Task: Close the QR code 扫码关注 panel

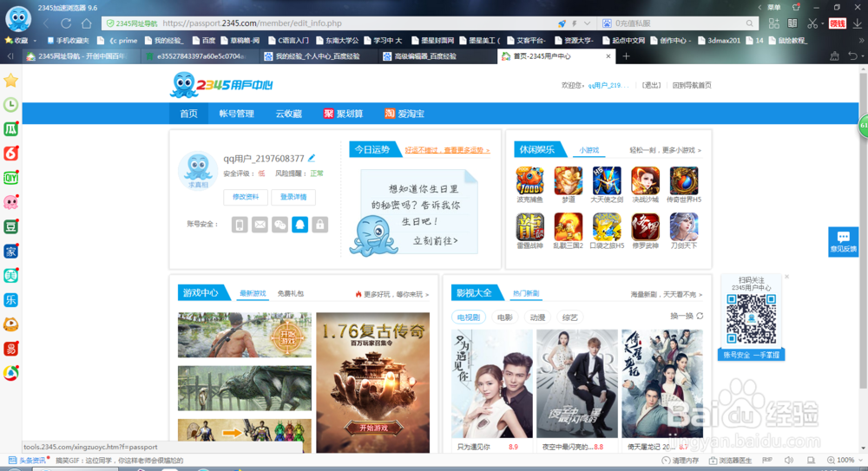Action: (x=786, y=277)
